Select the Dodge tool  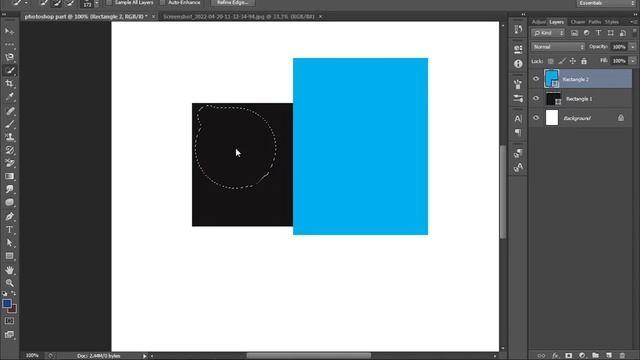9,202
